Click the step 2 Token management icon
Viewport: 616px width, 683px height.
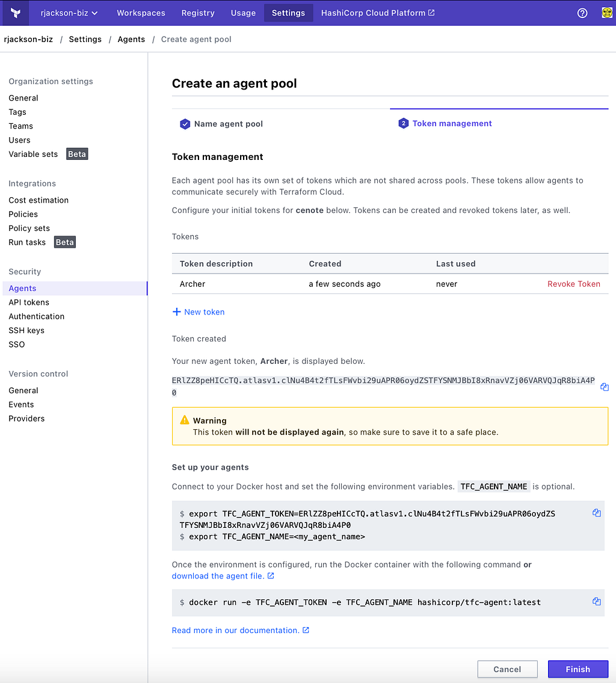point(403,123)
